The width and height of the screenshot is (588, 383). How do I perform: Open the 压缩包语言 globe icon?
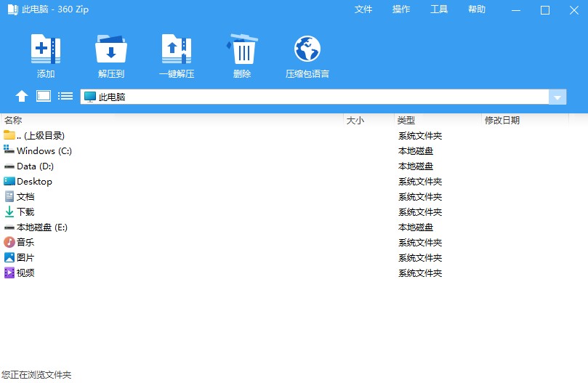click(307, 49)
